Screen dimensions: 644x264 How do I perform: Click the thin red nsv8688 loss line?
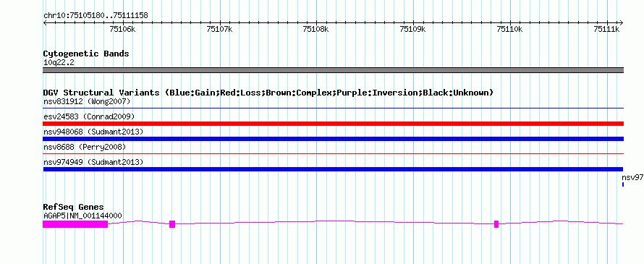(x=333, y=153)
